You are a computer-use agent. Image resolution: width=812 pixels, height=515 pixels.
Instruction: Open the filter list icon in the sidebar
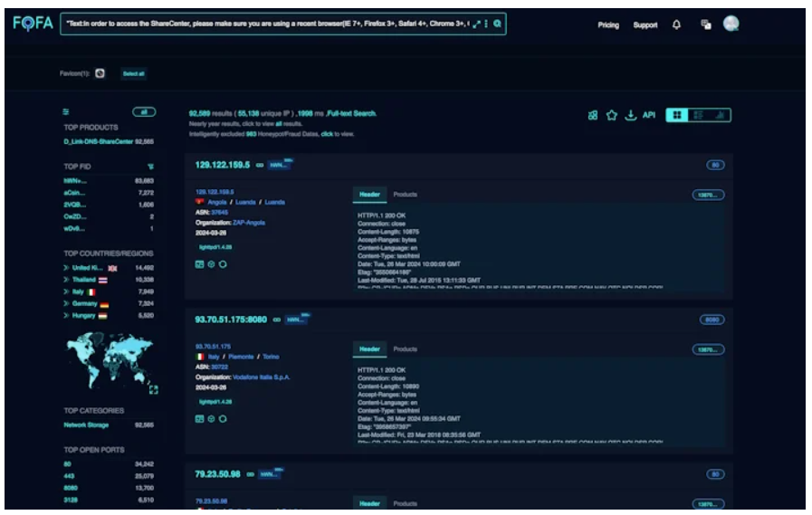click(66, 112)
